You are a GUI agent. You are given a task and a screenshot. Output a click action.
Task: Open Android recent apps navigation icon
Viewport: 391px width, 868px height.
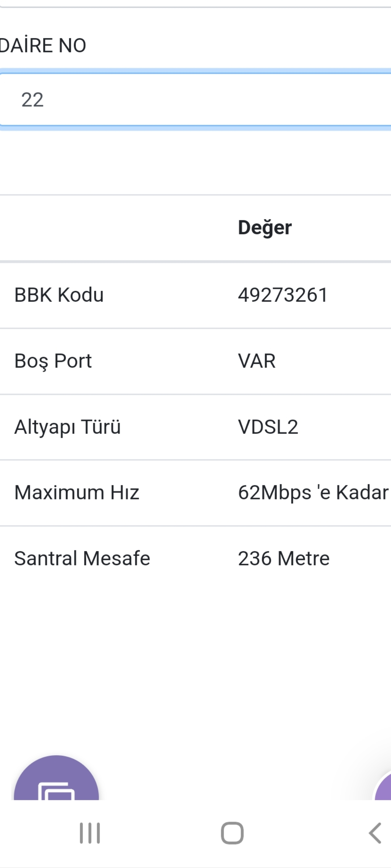(90, 833)
